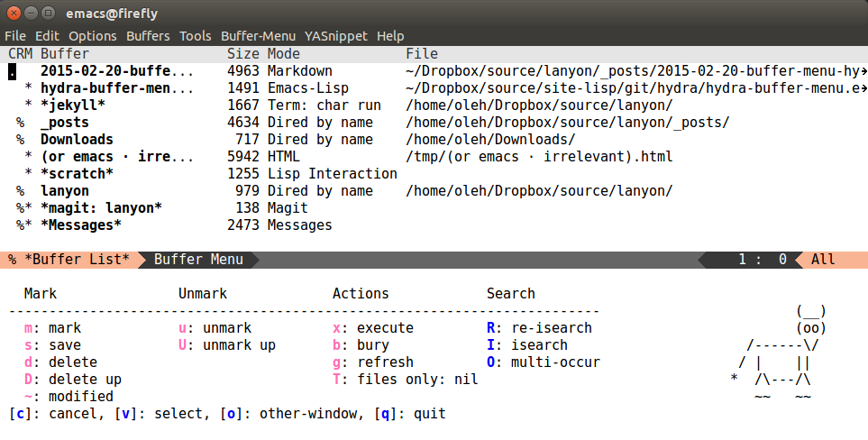Select the *scratch* buffer
The height and width of the screenshot is (440, 868).
point(77,174)
